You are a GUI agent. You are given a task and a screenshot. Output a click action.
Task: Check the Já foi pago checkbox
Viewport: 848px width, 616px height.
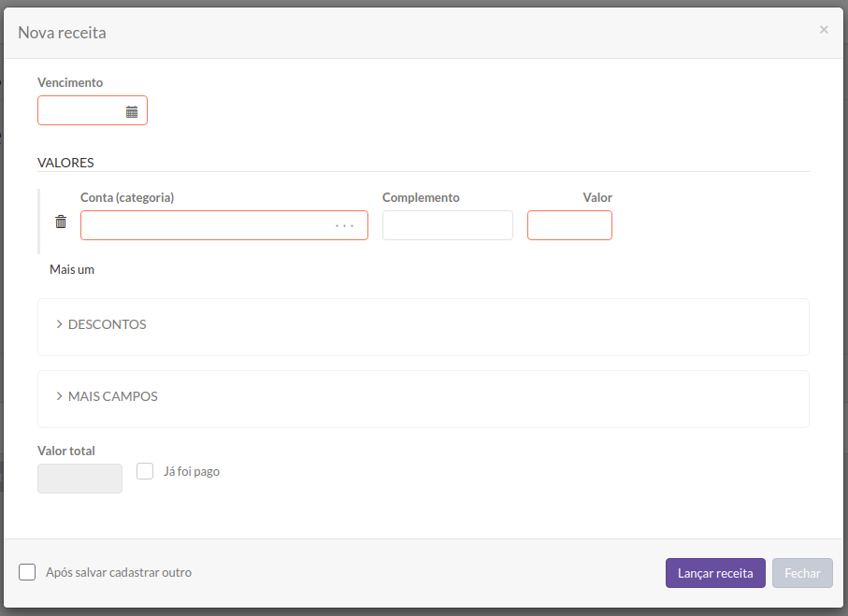pos(145,471)
